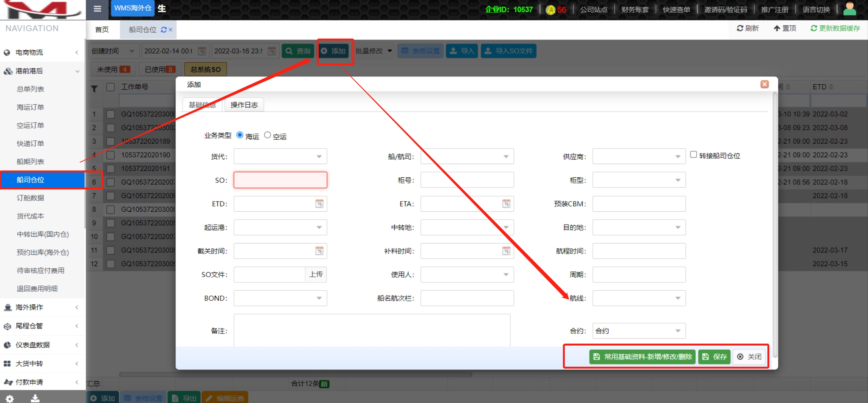Open the 起运港 dropdown
The image size is (868, 403).
280,227
